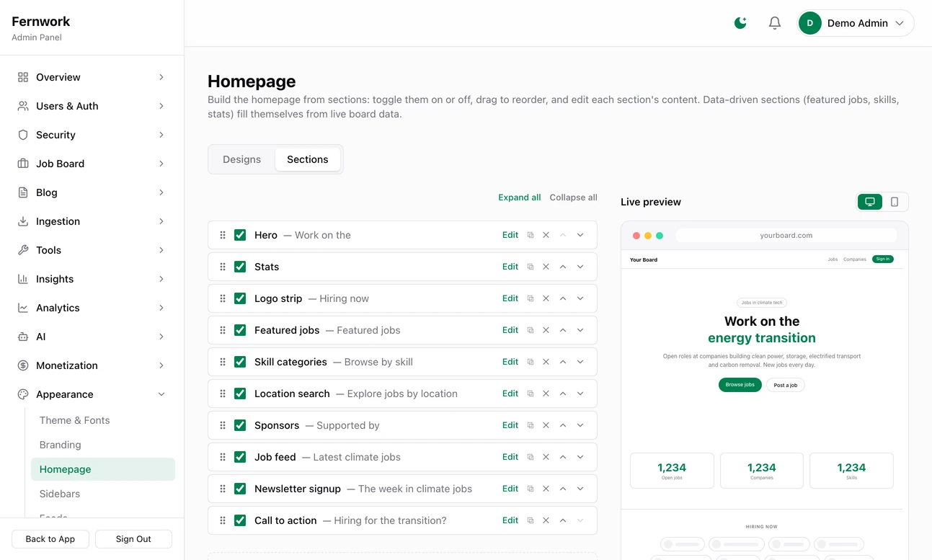The image size is (932, 560).
Task: Toggle off the Logo strip checkbox
Action: pyautogui.click(x=240, y=298)
